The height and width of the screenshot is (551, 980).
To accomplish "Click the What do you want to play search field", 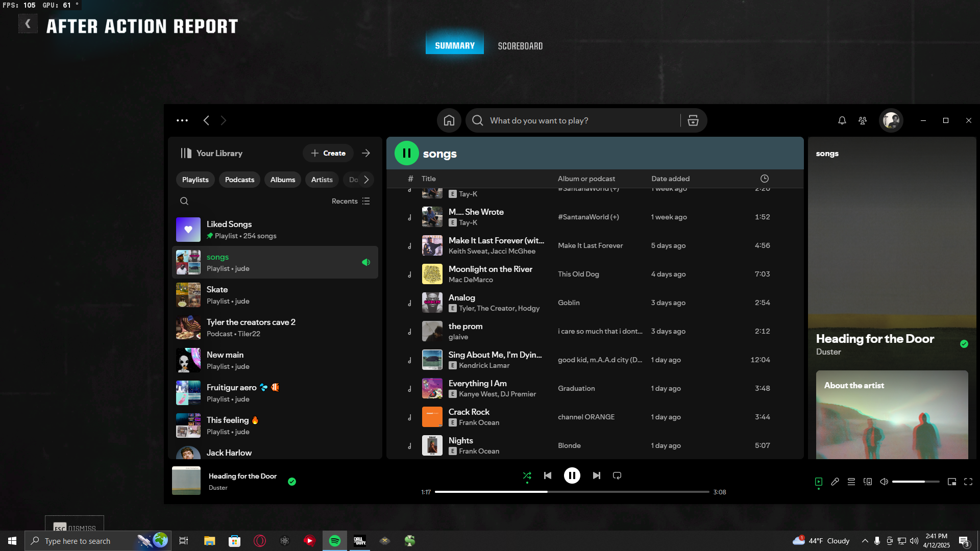I will pyautogui.click(x=582, y=120).
